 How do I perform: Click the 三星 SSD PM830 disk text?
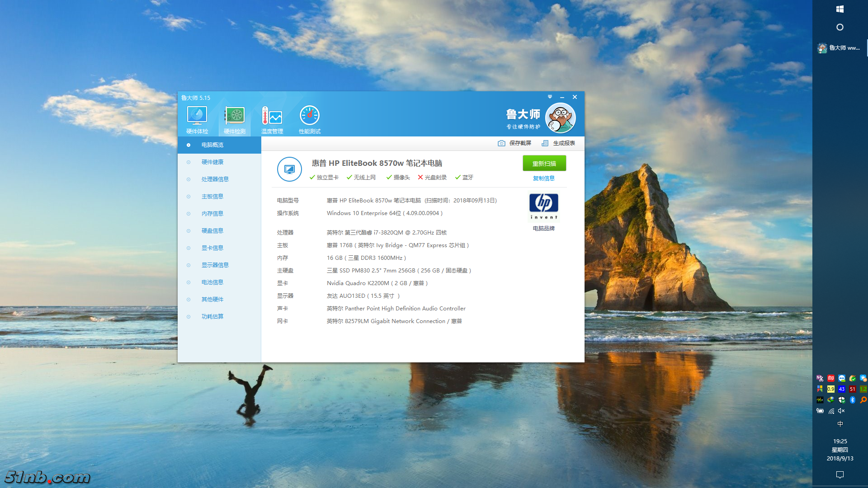point(399,271)
